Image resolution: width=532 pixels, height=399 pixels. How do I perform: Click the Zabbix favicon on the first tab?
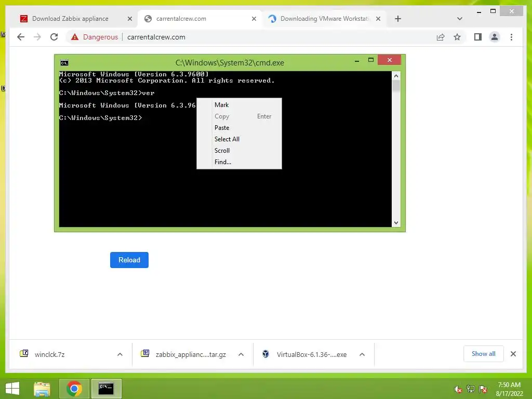coord(24,19)
